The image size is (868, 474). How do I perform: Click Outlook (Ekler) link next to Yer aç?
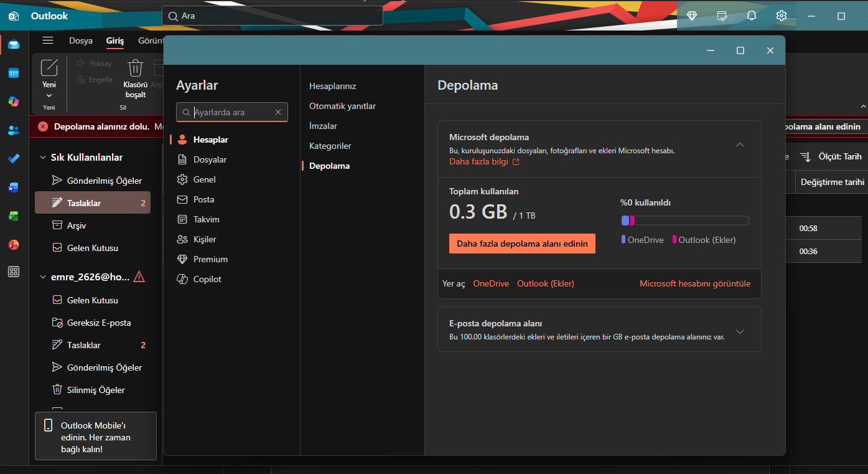click(x=546, y=283)
